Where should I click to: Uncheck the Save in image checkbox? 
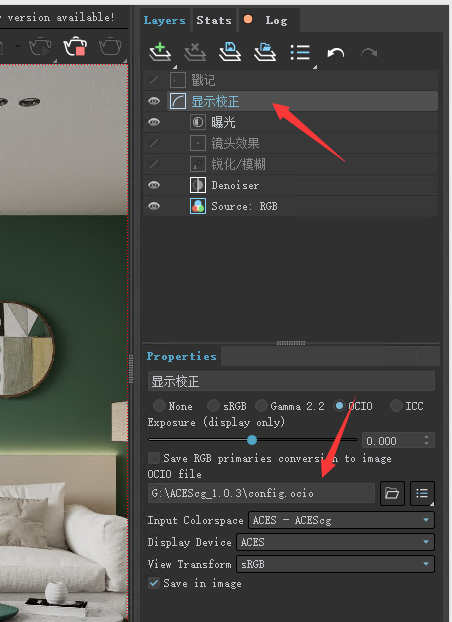[x=154, y=583]
